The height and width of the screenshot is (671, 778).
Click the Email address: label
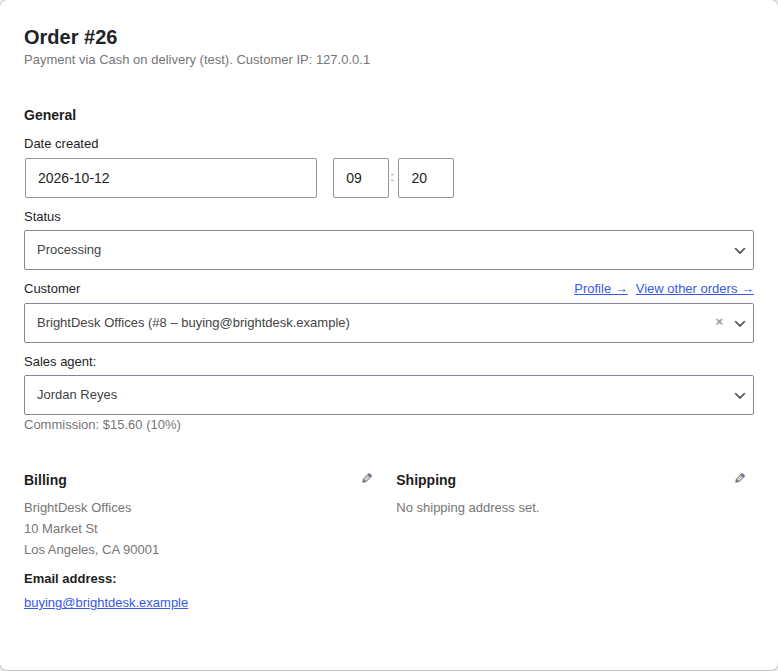pyautogui.click(x=70, y=579)
